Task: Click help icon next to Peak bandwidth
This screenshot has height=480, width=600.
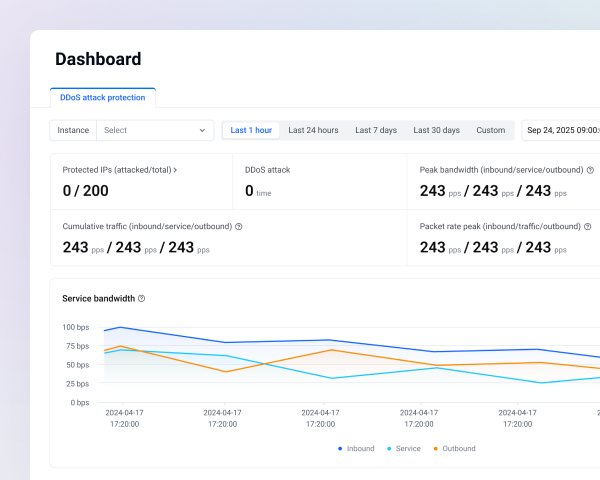Action: [590, 170]
